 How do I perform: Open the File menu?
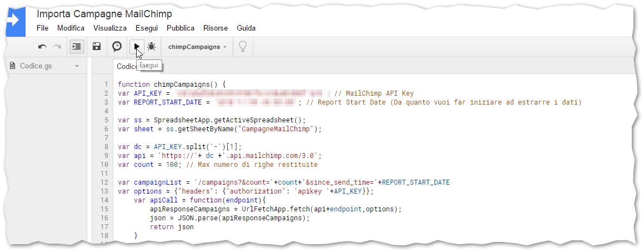coord(42,28)
